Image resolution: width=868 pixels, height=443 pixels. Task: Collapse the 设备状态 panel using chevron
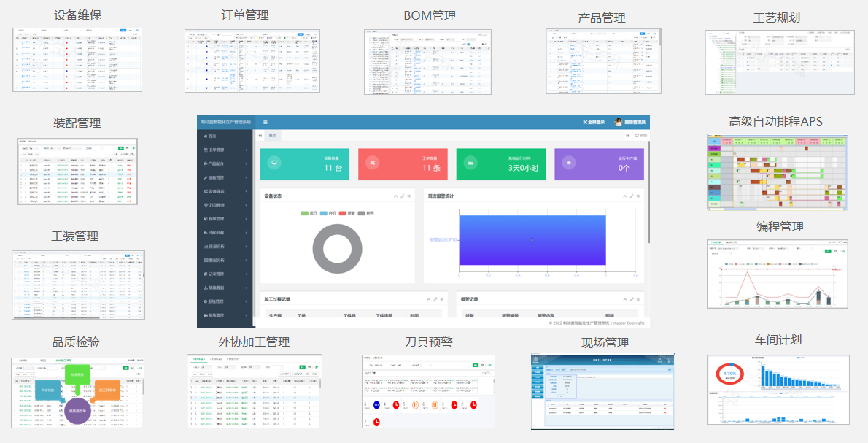click(395, 196)
